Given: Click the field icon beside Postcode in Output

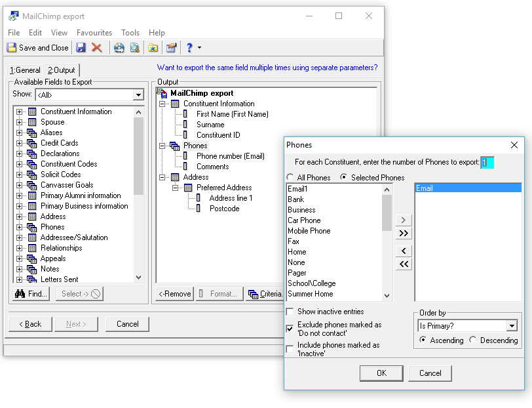Looking at the screenshot, I should coord(199,209).
